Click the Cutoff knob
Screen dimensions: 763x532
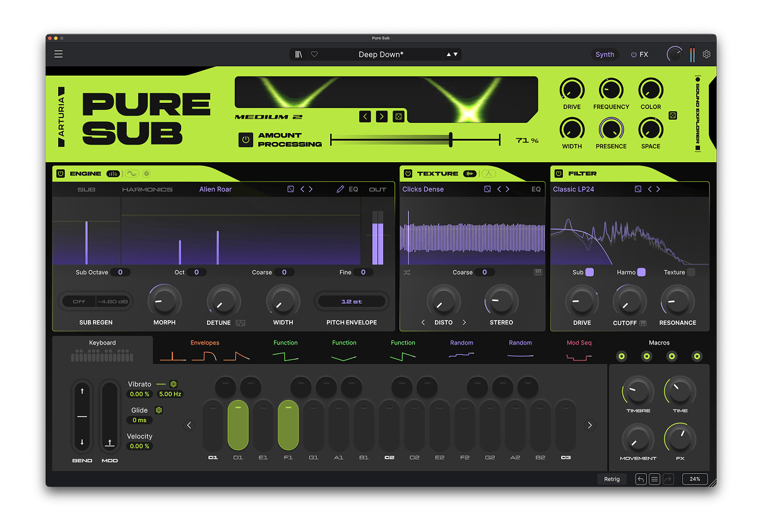629,302
